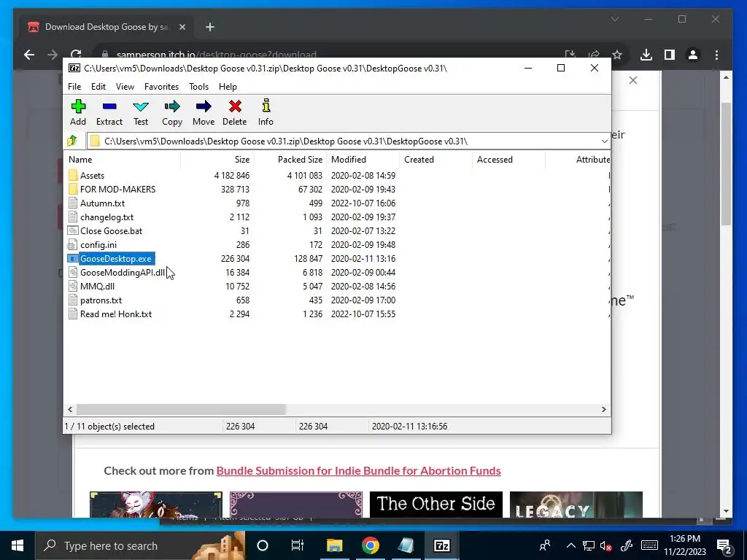This screenshot has width=747, height=560.
Task: Sort by the Size column header
Action: 217,160
